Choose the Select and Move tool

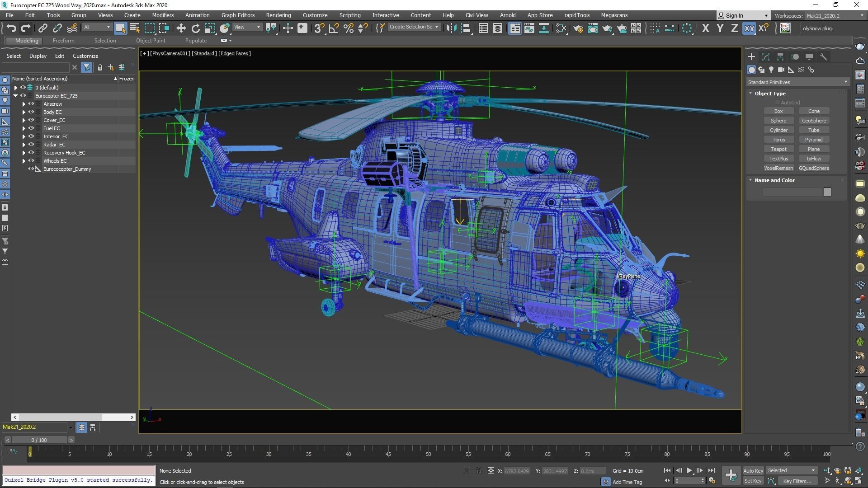click(181, 28)
